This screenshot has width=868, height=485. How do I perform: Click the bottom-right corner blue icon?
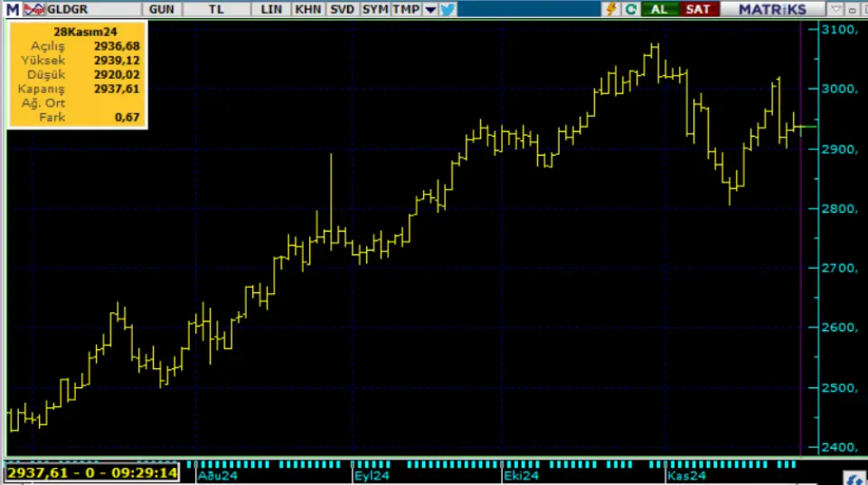[x=853, y=477]
